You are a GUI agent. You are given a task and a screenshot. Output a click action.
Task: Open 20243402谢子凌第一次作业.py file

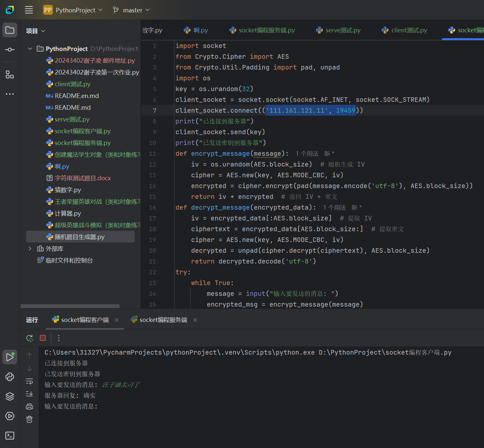(x=93, y=72)
